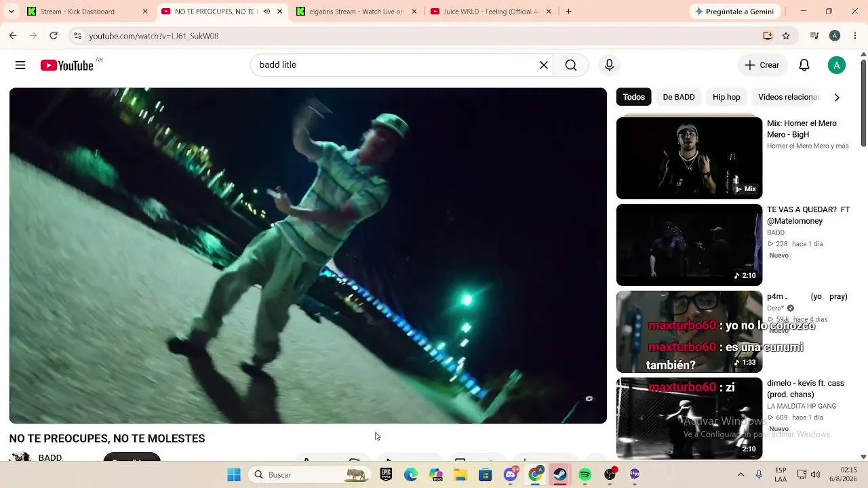The height and width of the screenshot is (488, 868).
Task: Start voice search with the microphone
Action: [609, 65]
